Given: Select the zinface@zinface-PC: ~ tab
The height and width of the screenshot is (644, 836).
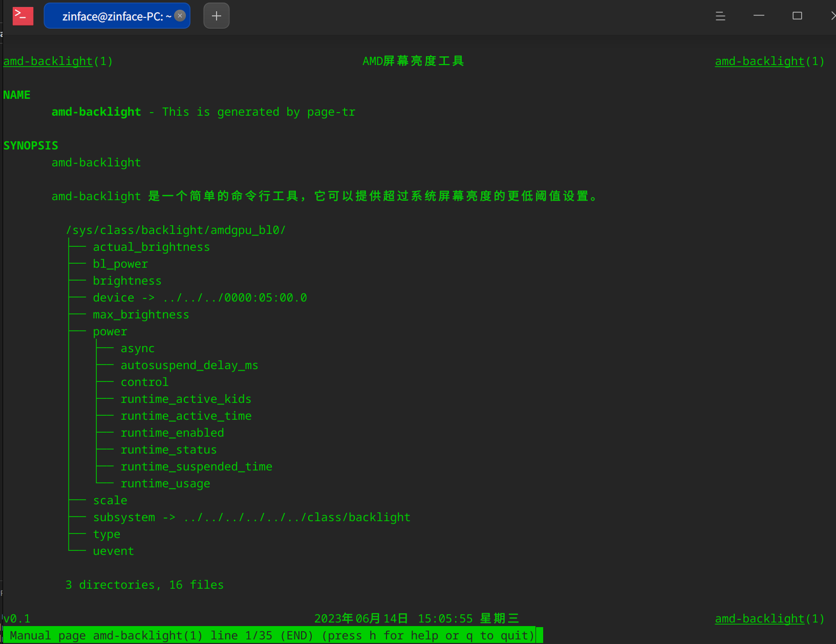Looking at the screenshot, I should [113, 16].
